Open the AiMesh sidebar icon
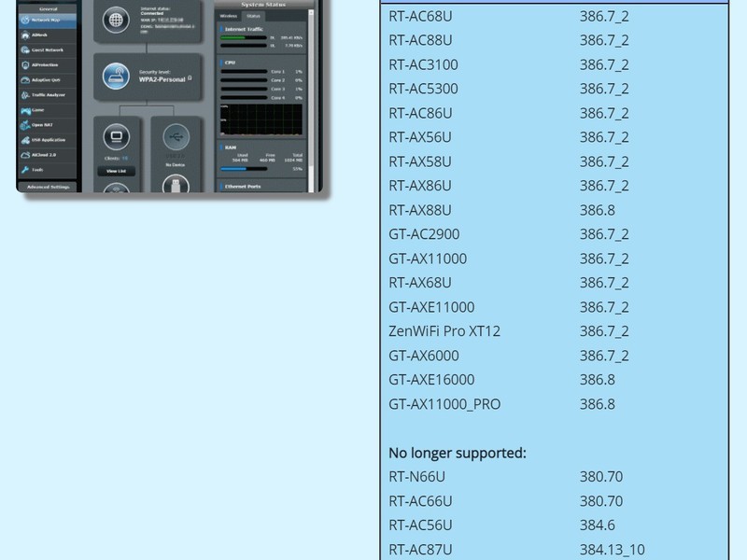Image resolution: width=747 pixels, height=560 pixels. pyautogui.click(x=25, y=35)
